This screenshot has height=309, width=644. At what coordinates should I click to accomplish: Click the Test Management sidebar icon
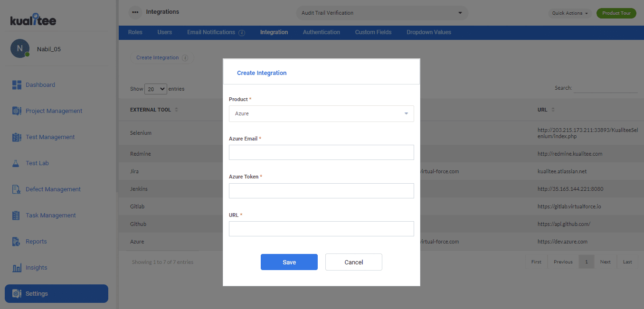coord(17,137)
